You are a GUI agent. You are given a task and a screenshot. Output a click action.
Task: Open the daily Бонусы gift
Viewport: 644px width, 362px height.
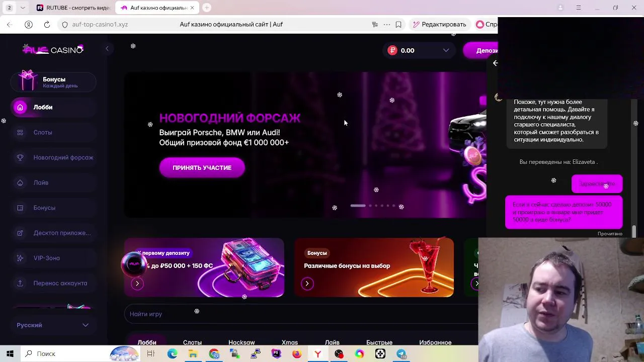pyautogui.click(x=53, y=81)
